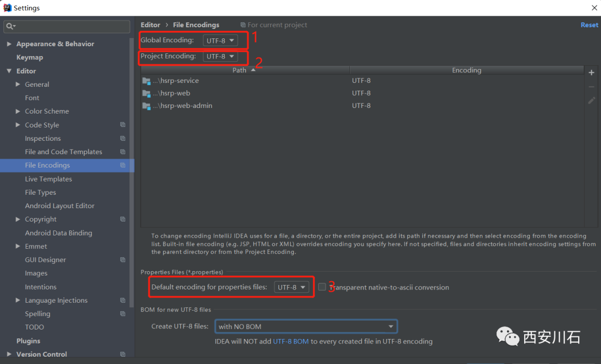
Task: Click the search magnifier icon
Action: pos(9,26)
